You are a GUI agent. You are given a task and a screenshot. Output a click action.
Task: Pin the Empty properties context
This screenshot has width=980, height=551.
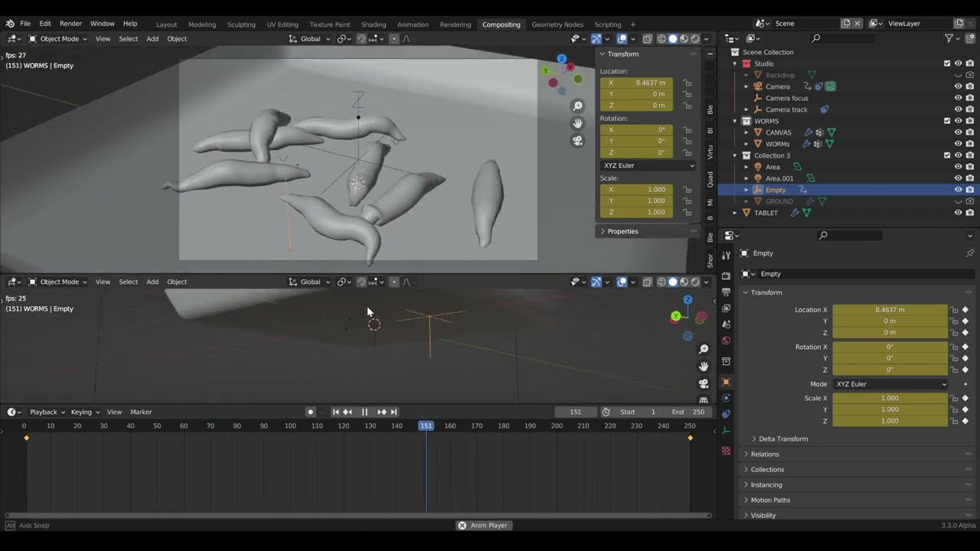969,253
